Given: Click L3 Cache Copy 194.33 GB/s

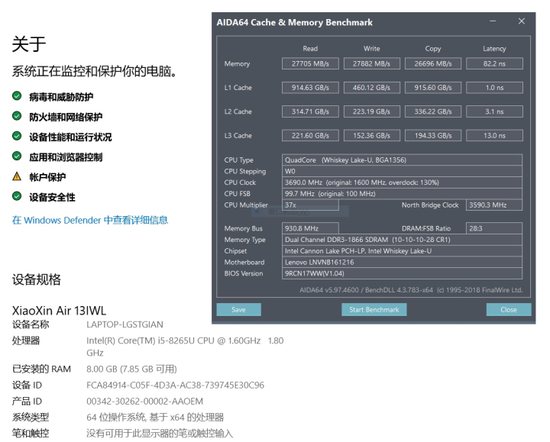Looking at the screenshot, I should coord(433,135).
